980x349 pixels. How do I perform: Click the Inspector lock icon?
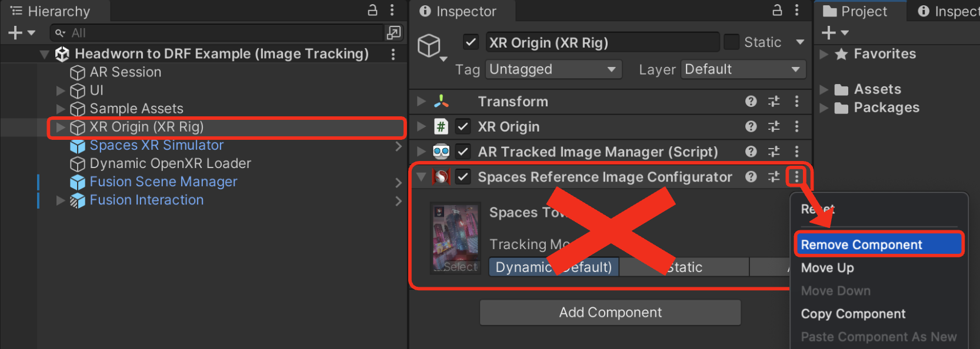777,10
